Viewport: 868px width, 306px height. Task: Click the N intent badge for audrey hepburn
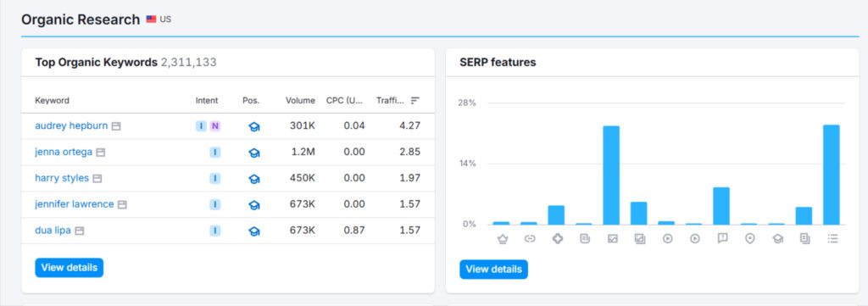click(x=214, y=126)
